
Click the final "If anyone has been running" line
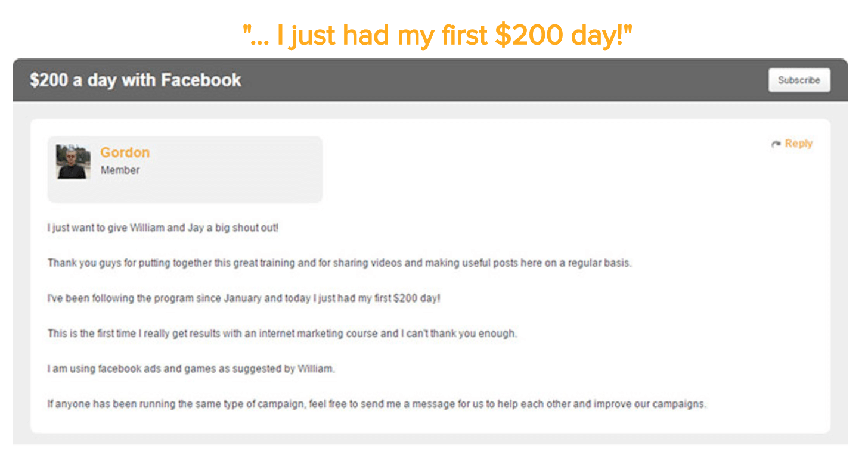pyautogui.click(x=377, y=404)
